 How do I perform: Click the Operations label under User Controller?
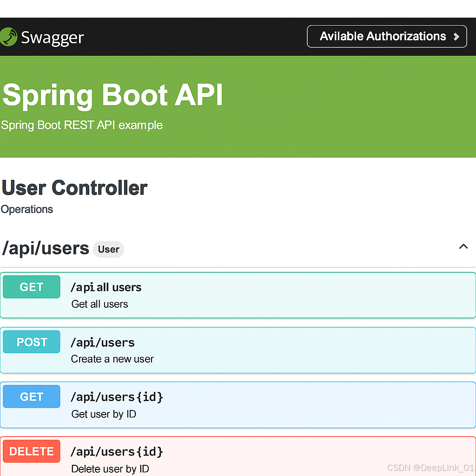(27, 210)
